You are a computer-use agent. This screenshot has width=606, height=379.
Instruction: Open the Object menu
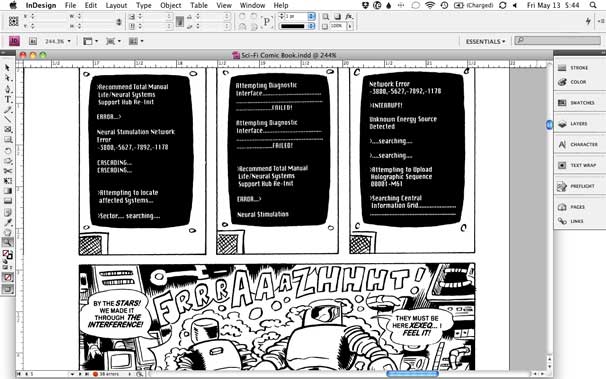point(170,5)
